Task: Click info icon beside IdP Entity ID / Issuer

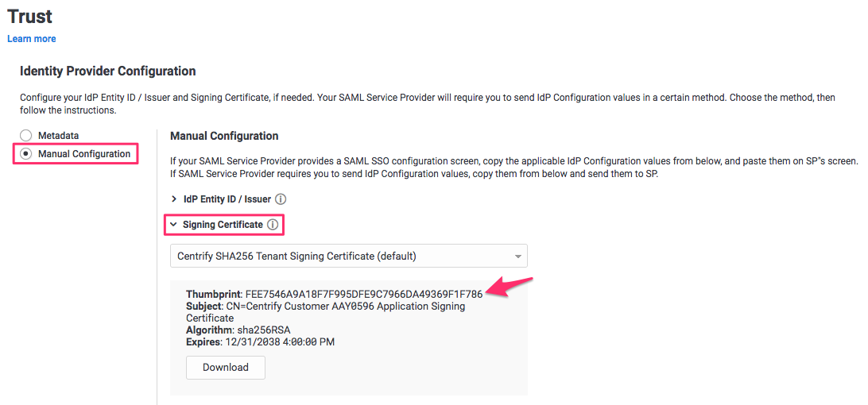Action: point(281,199)
